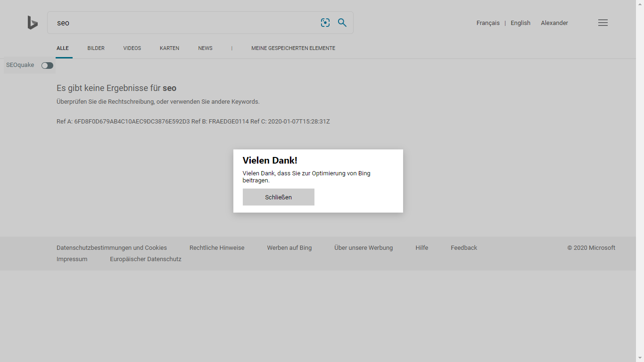
Task: Click the Schließen button in dialog
Action: [278, 197]
